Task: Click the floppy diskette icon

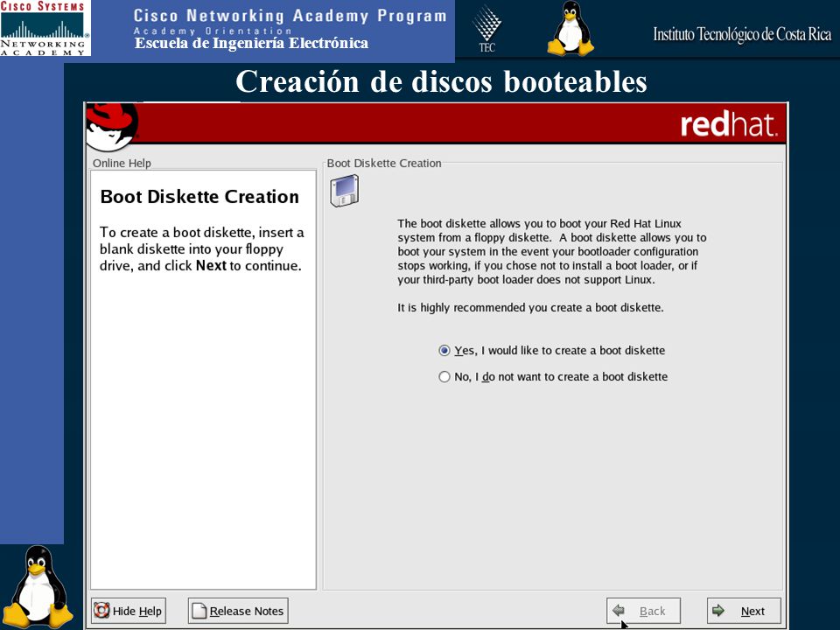Action: click(345, 191)
